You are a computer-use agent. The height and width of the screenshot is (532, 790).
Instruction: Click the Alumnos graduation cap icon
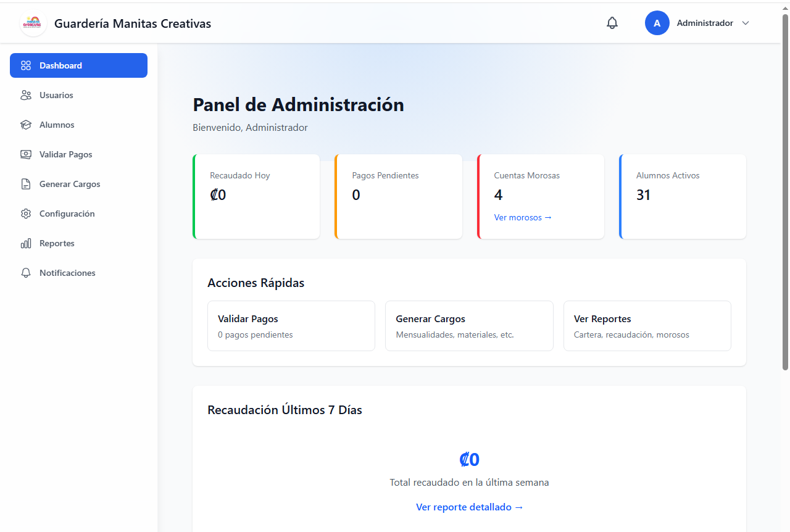(x=26, y=125)
